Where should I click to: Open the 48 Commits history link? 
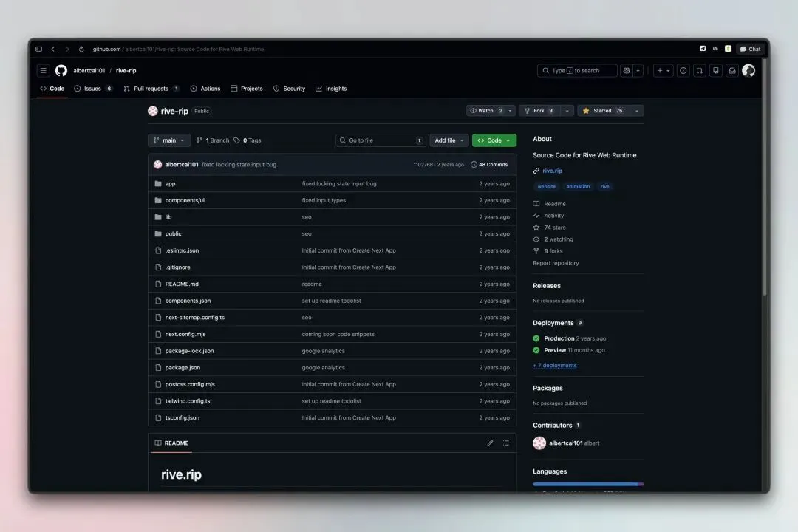pyautogui.click(x=489, y=165)
